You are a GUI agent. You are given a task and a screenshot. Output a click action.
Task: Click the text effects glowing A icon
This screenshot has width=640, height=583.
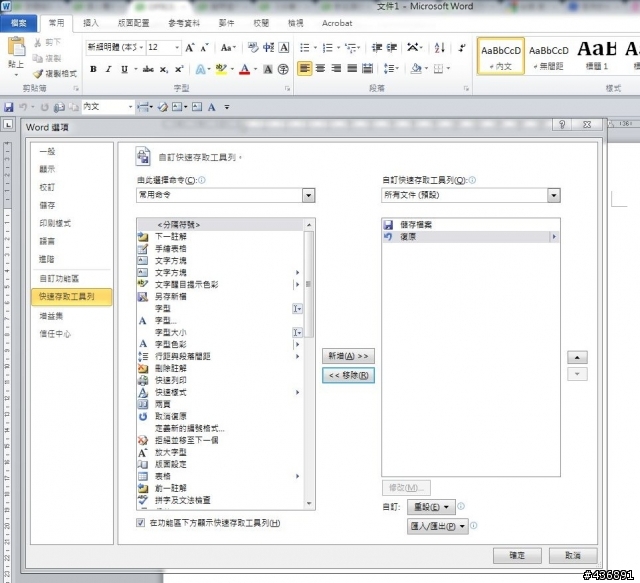pyautogui.click(x=200, y=69)
